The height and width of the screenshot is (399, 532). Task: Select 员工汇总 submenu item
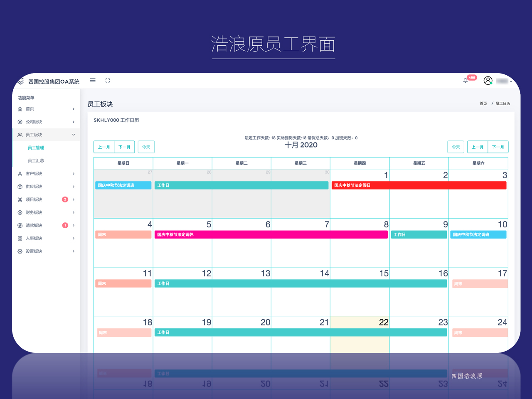pos(36,160)
